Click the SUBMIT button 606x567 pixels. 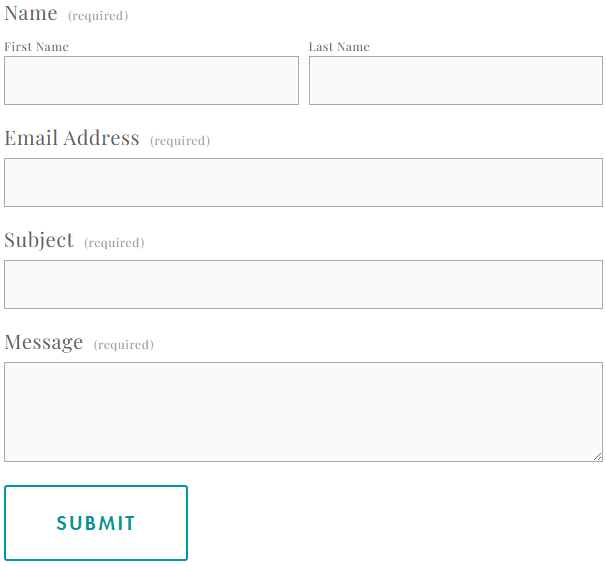click(x=96, y=523)
